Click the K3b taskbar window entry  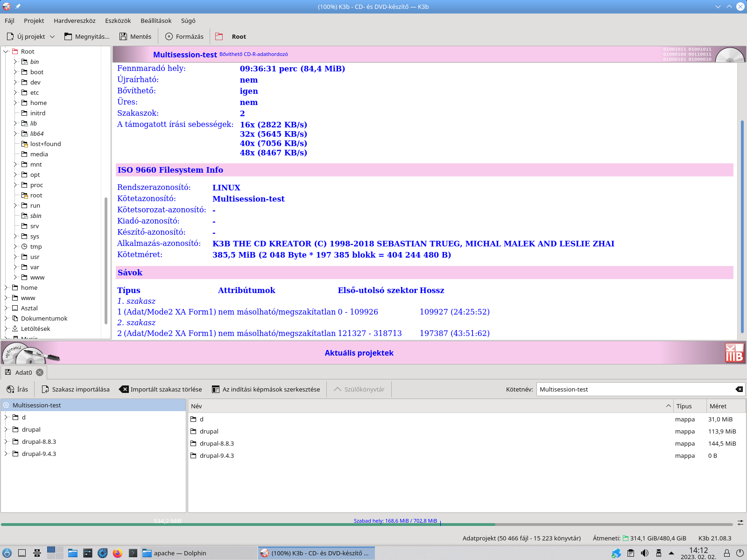click(x=317, y=553)
